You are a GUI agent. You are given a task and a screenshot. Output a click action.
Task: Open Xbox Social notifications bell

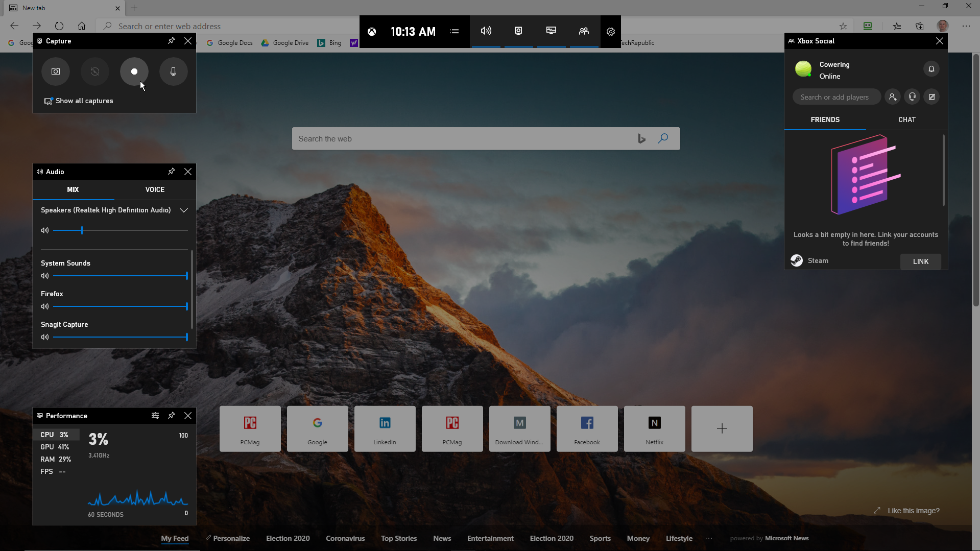tap(931, 69)
